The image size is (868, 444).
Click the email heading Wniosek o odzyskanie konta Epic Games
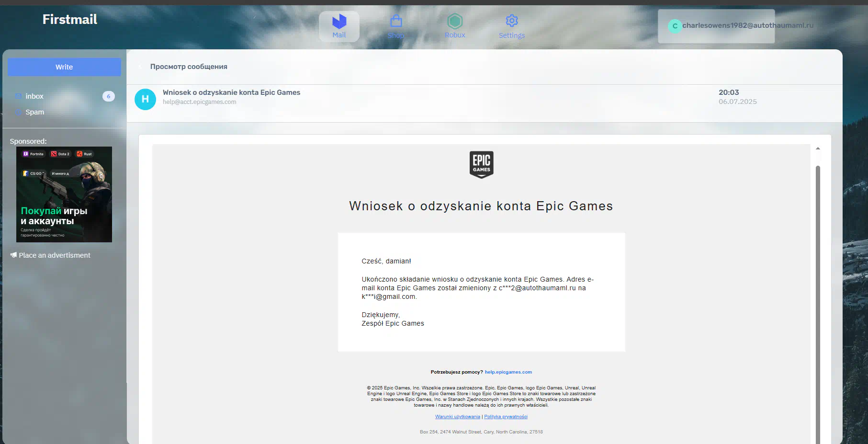click(481, 206)
